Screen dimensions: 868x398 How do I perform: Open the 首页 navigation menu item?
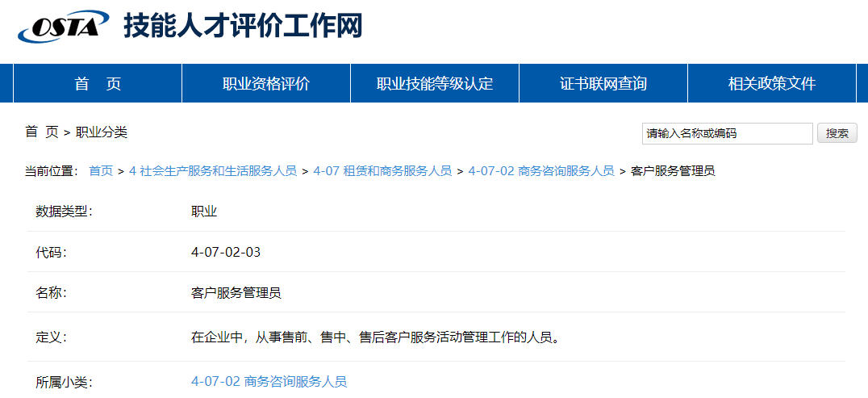(x=98, y=84)
